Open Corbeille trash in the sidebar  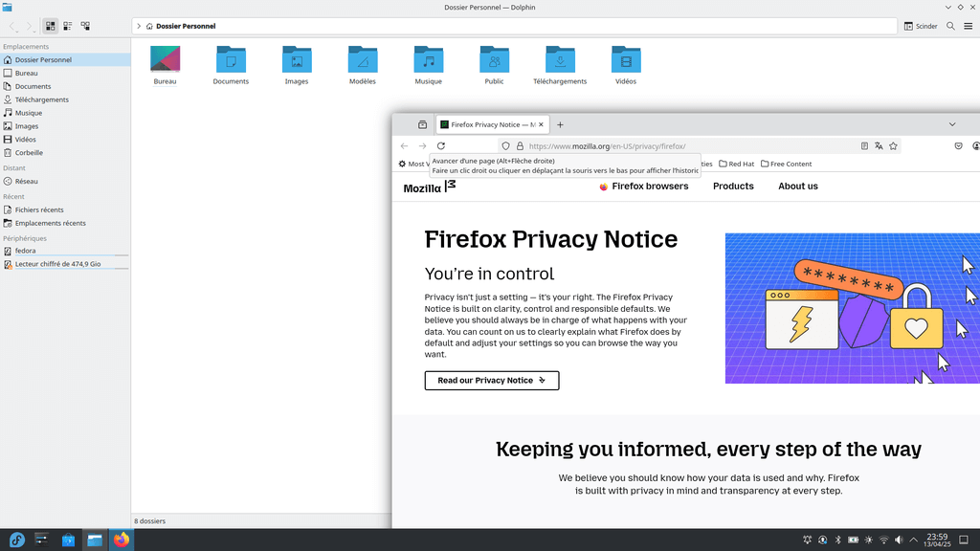pos(65,152)
